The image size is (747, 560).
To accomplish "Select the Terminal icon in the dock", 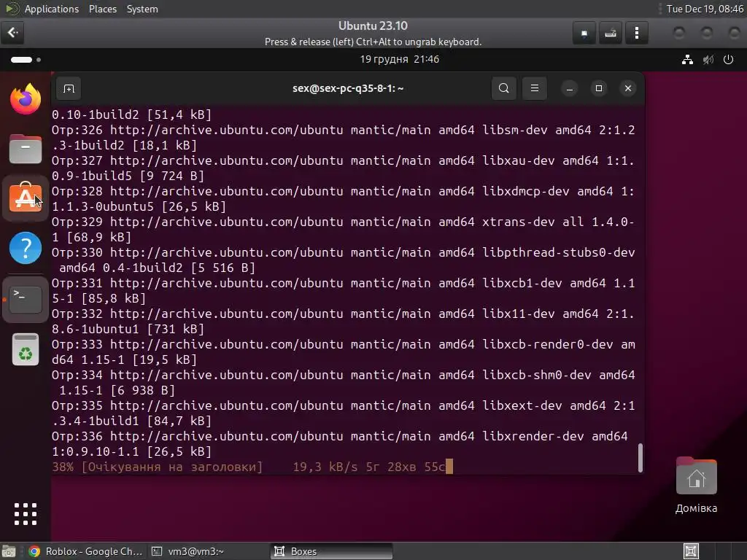I will (x=26, y=300).
